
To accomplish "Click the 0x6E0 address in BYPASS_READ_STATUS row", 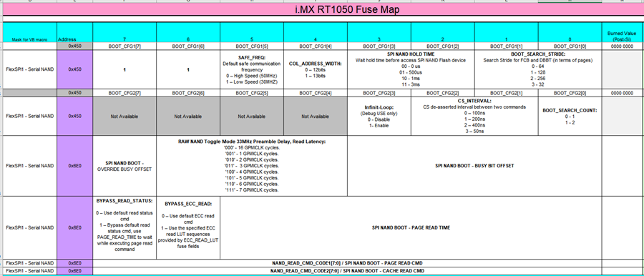I will click(75, 227).
